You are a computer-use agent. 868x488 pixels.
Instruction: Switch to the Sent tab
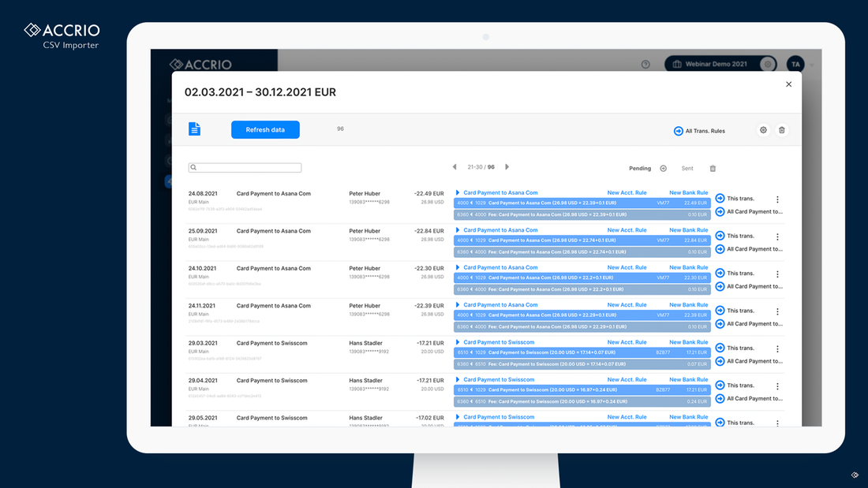(x=687, y=168)
